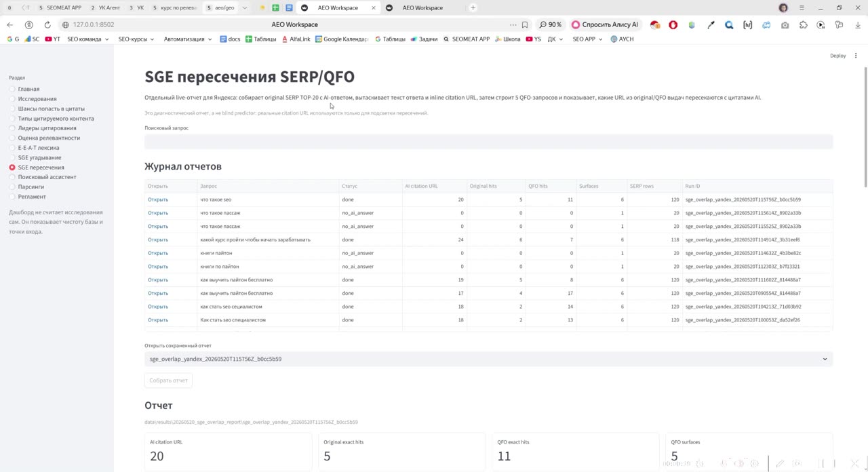This screenshot has width=868, height=472.
Task: Click the eyedropper extension icon
Action: pos(711,24)
